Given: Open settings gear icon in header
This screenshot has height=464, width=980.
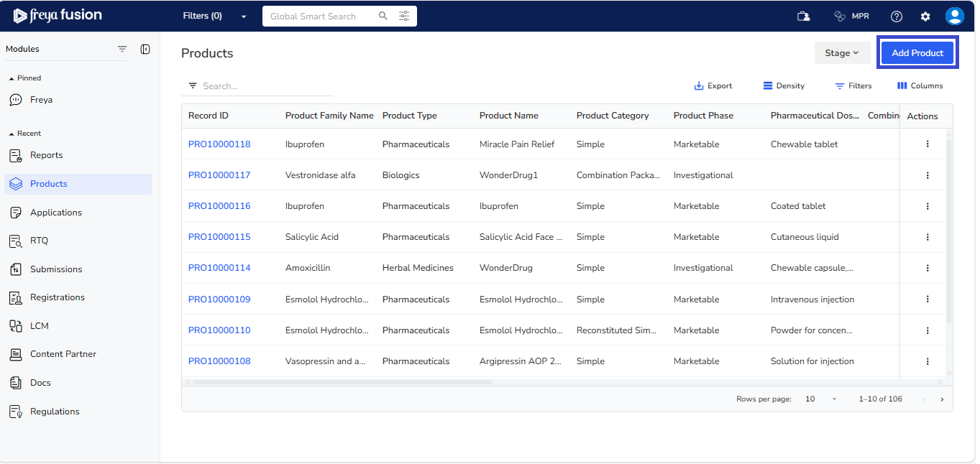Looking at the screenshot, I should click(925, 17).
